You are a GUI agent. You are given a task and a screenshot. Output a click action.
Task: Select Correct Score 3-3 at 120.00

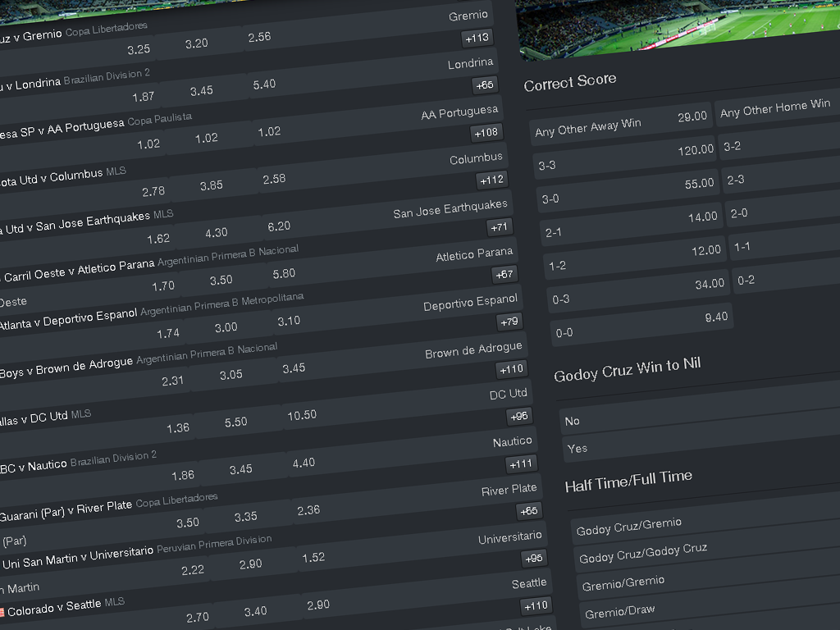click(625, 156)
